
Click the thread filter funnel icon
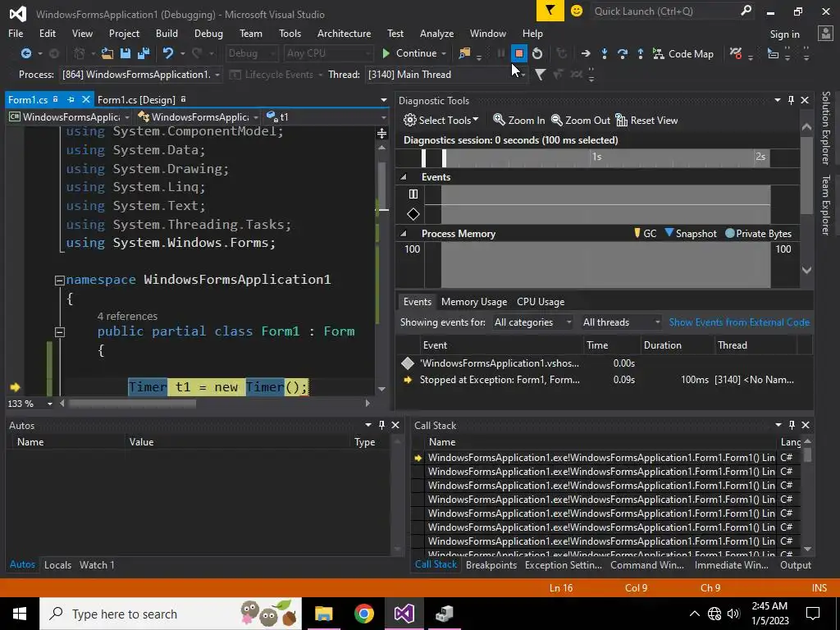[x=540, y=75]
